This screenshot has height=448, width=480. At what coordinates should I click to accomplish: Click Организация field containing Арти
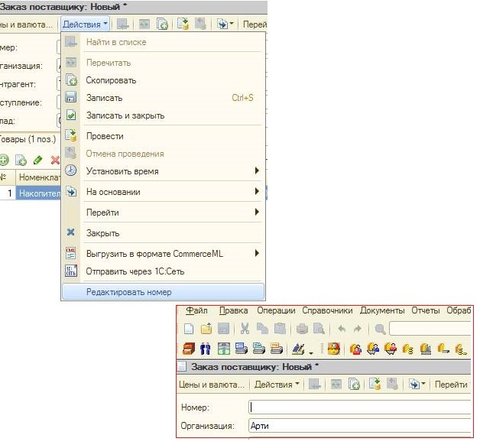360,426
